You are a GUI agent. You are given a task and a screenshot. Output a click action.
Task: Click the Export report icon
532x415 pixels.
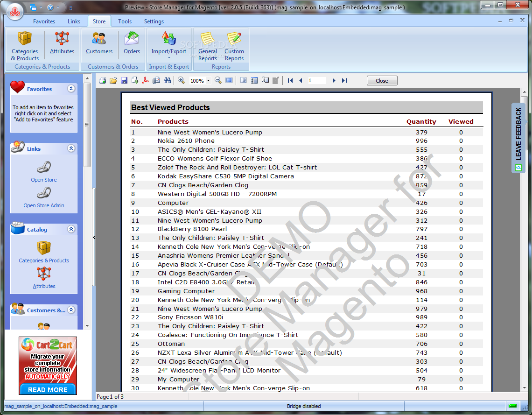click(x=135, y=80)
